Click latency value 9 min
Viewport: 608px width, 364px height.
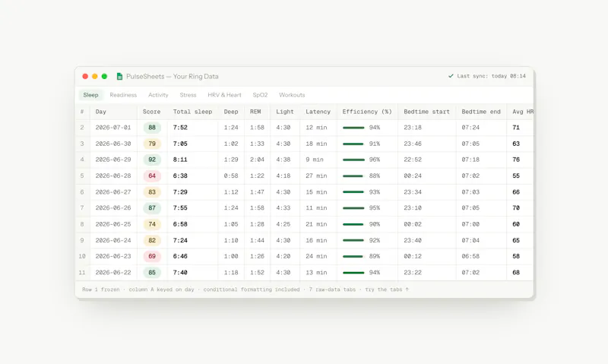(x=315, y=160)
